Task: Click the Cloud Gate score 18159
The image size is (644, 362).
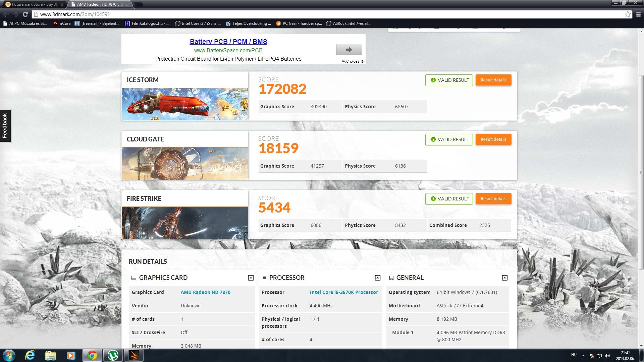Action: [x=278, y=148]
